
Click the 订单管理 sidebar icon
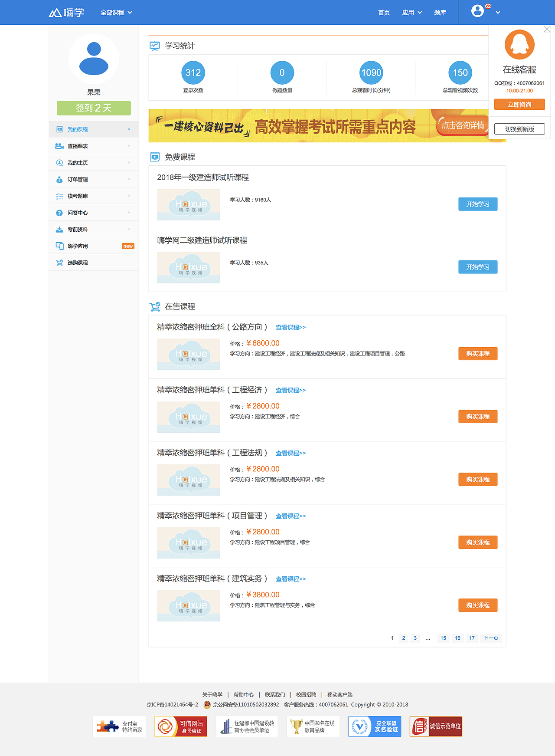[x=59, y=179]
